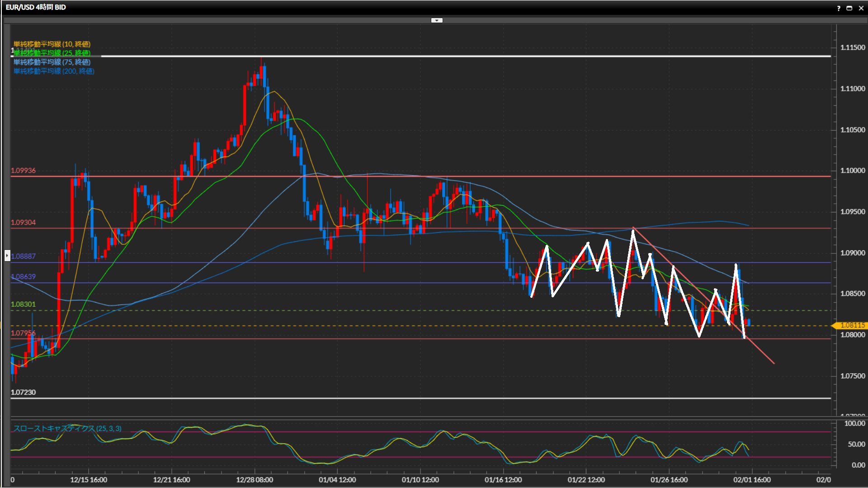
Task: Select the 単純移動平均線 (25, 終値) indicator label
Action: tap(52, 53)
